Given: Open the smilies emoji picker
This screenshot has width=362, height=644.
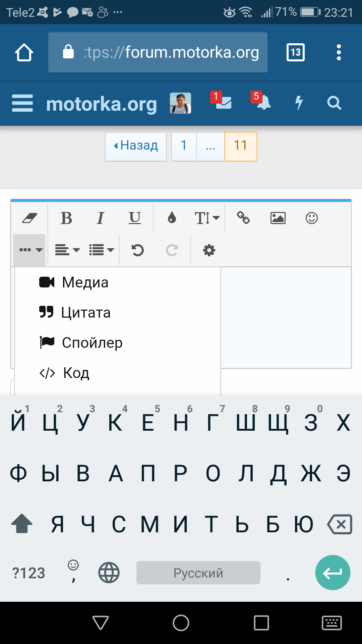Looking at the screenshot, I should click(x=312, y=218).
